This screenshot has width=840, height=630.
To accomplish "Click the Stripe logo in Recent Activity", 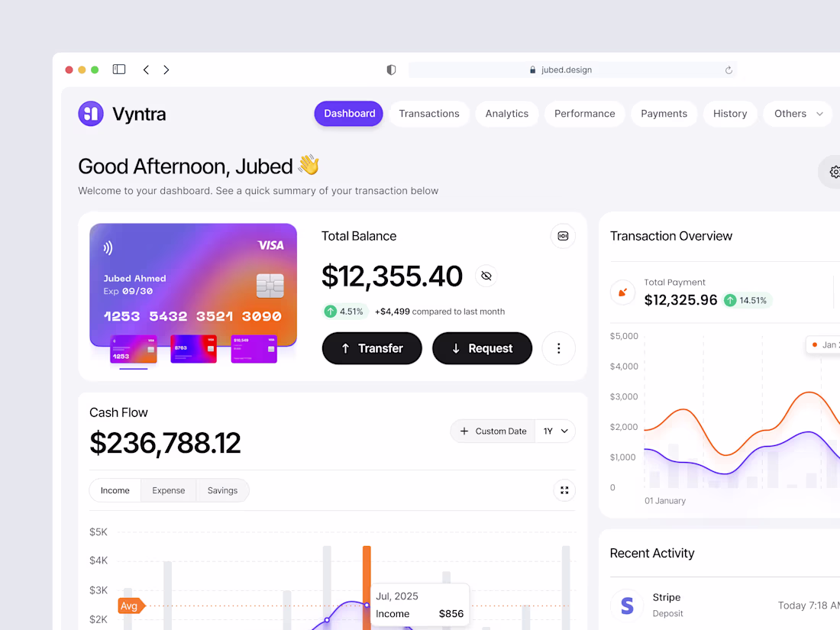I will (x=627, y=606).
